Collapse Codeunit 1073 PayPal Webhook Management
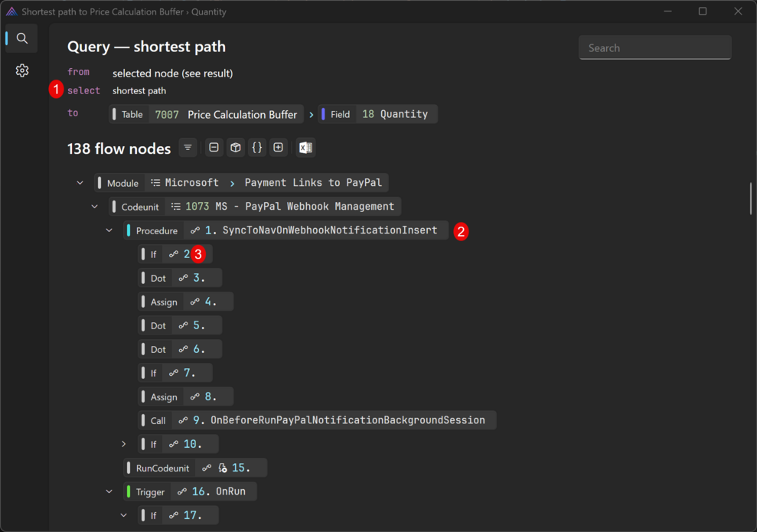 pyautogui.click(x=95, y=207)
